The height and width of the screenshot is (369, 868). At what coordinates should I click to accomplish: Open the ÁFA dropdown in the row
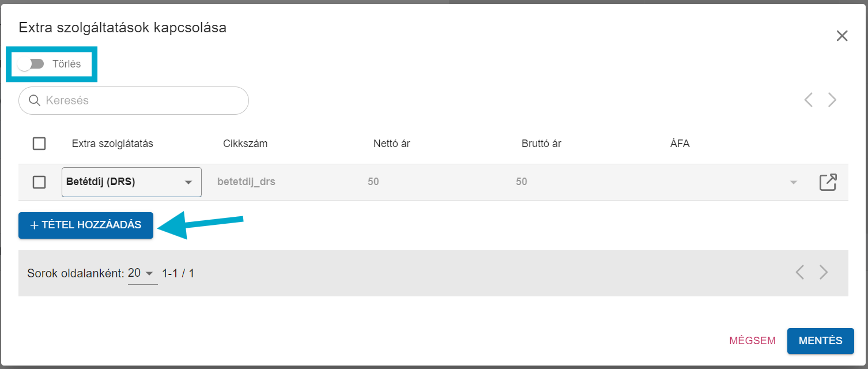click(x=794, y=182)
